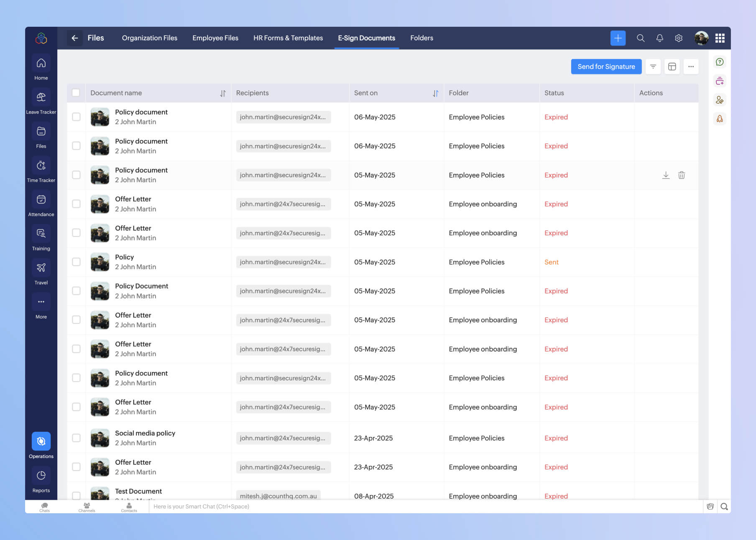Image resolution: width=756 pixels, height=540 pixels.
Task: Click the application logo at top left
Action: [x=41, y=38]
